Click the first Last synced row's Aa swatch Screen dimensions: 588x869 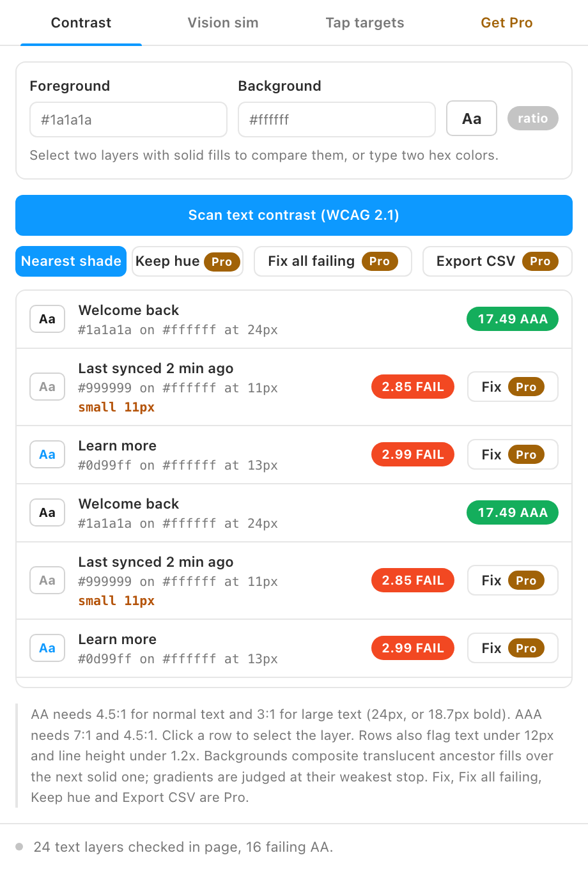[47, 387]
